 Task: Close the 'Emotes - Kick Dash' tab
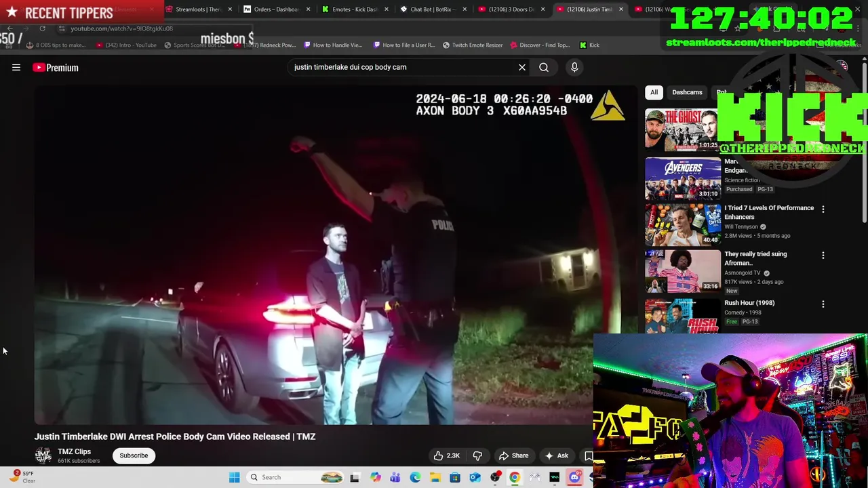pos(387,9)
